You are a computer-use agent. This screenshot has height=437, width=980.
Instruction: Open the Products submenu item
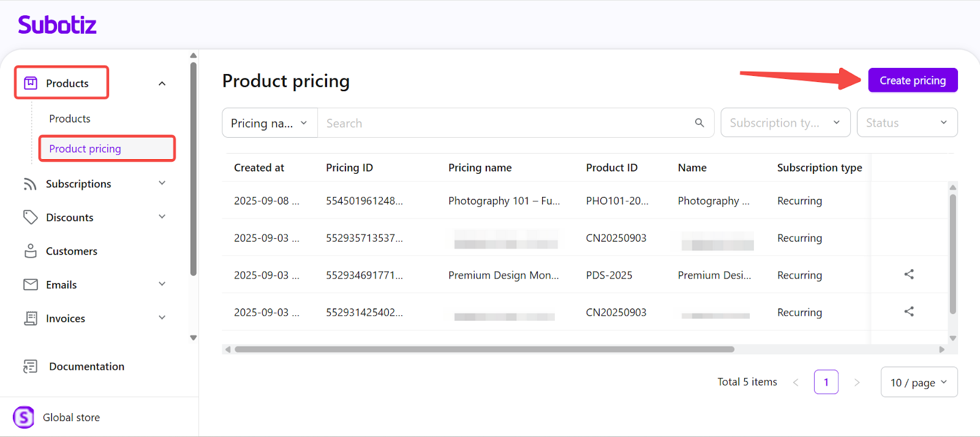pos(70,119)
